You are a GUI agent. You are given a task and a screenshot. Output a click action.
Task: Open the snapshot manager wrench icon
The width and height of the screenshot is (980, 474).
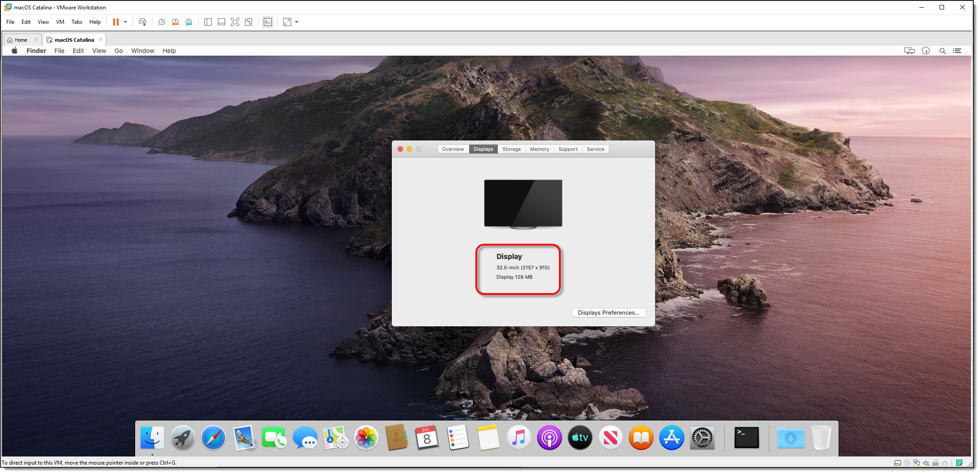[189, 22]
